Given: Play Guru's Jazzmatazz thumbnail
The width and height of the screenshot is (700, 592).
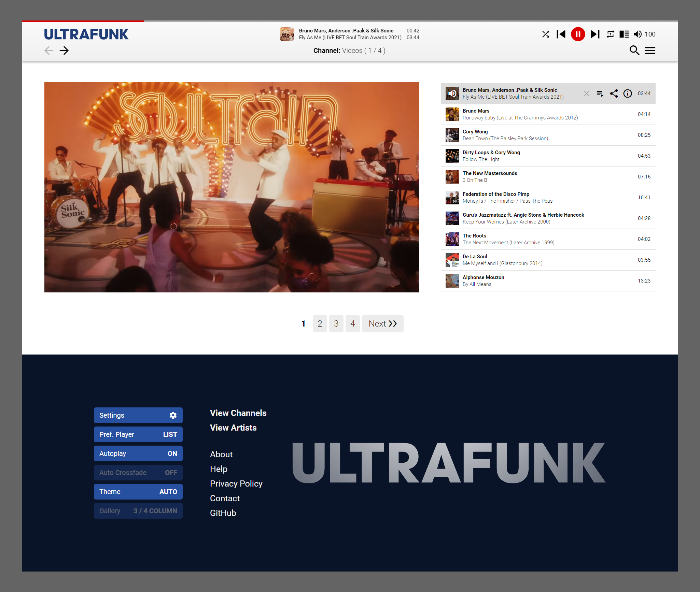Looking at the screenshot, I should (x=452, y=218).
